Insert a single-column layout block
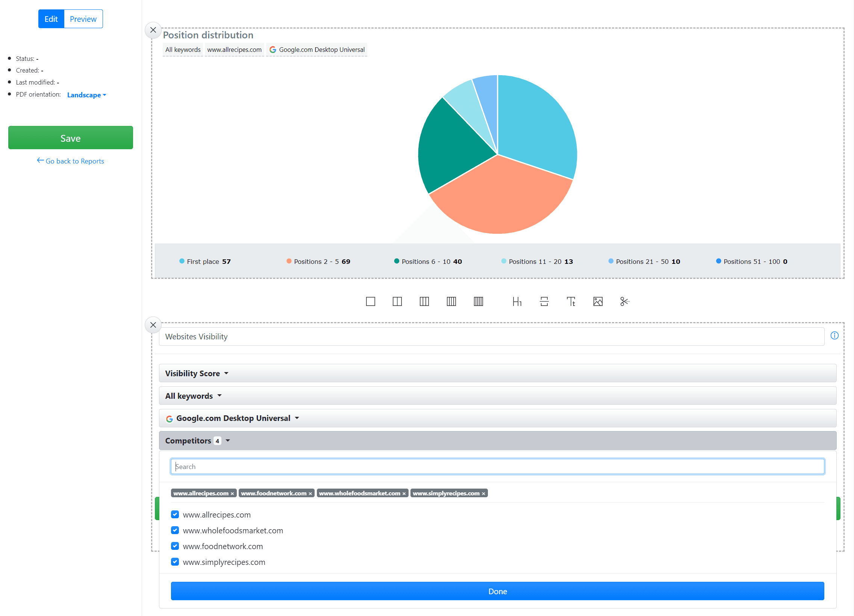The width and height of the screenshot is (854, 616). [x=371, y=301]
